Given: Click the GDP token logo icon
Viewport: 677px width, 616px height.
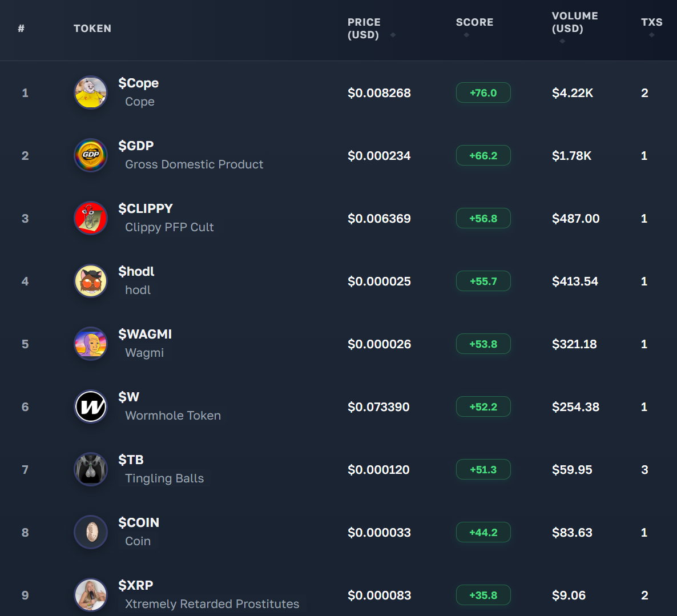Looking at the screenshot, I should coord(91,155).
